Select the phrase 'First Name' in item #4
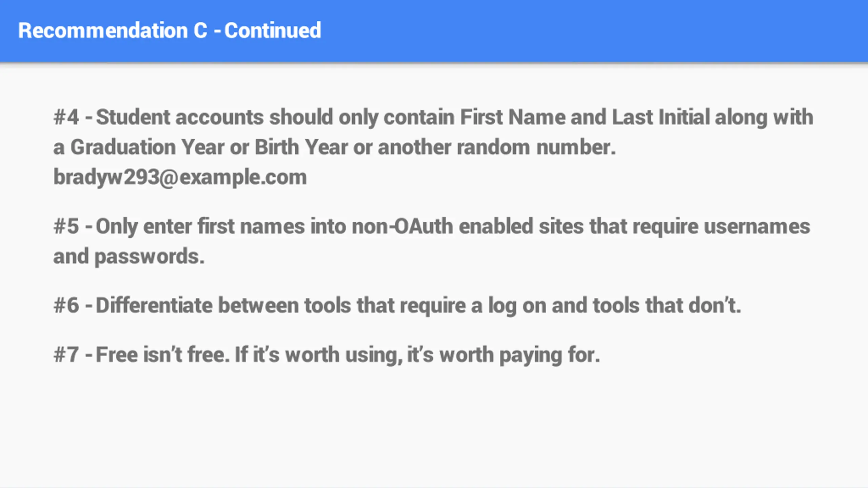This screenshot has height=488, width=868. (513, 117)
